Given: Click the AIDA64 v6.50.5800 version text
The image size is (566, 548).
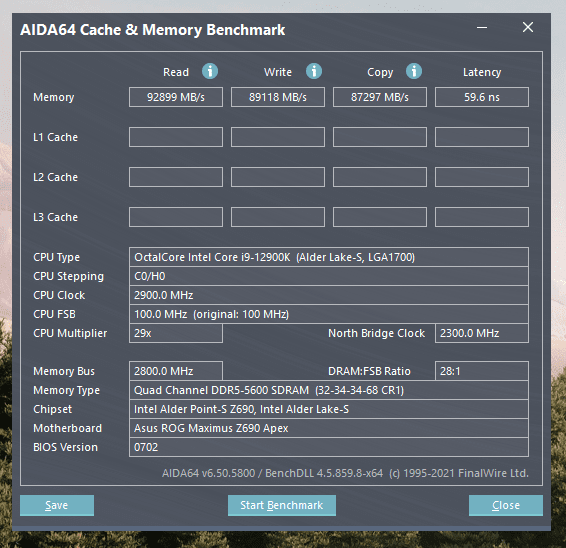Looking at the screenshot, I should (345, 473).
